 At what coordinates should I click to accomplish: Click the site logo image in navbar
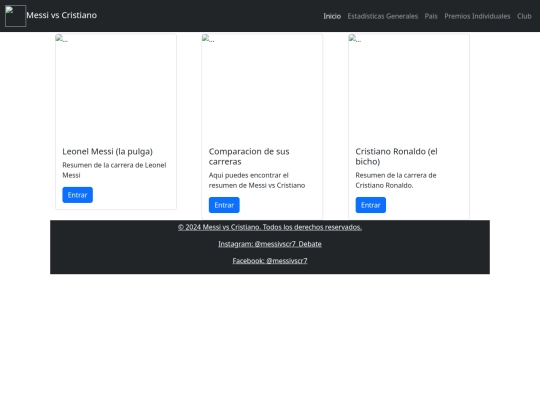pyautogui.click(x=15, y=16)
